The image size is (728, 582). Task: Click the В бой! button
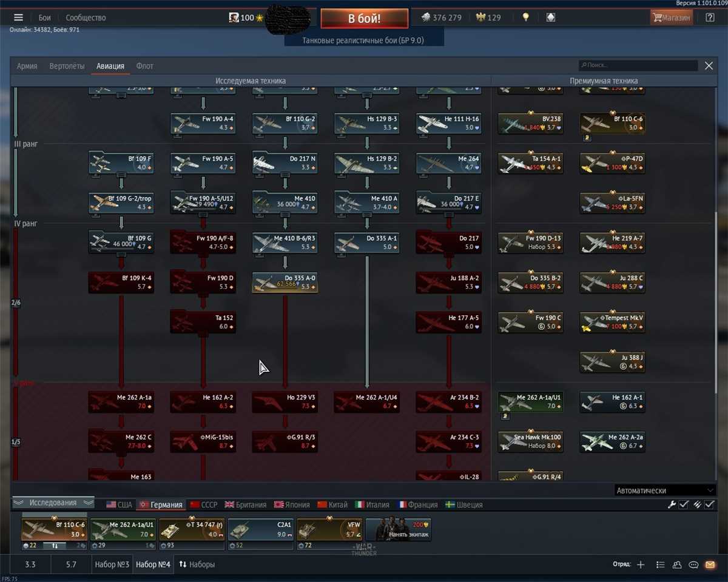click(x=364, y=18)
